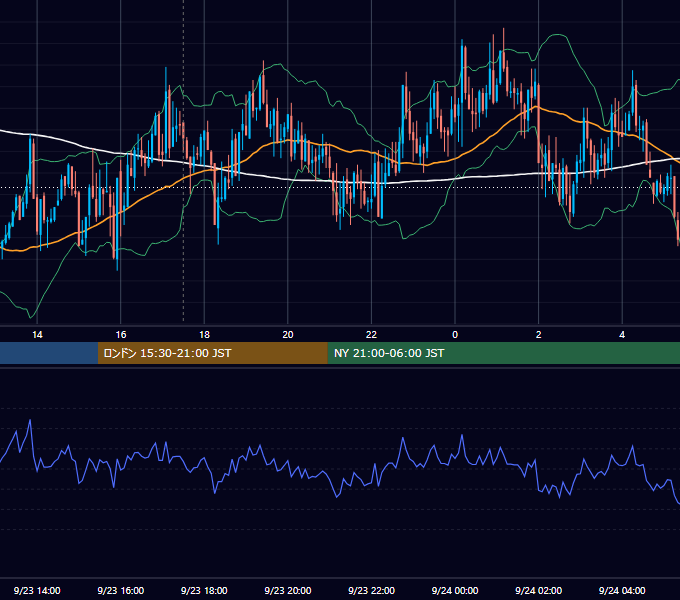Click the 9/23 22:00 time label

[x=372, y=590]
